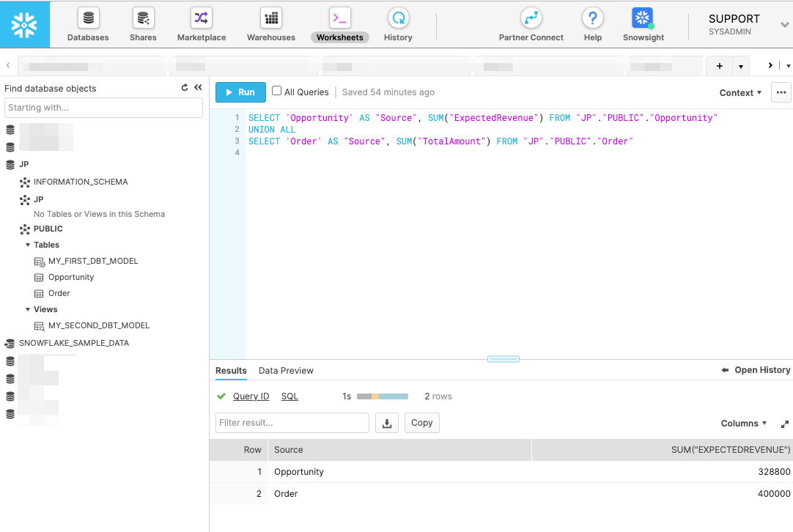Image resolution: width=793 pixels, height=532 pixels.
Task: Collapse the Tables node
Action: click(28, 245)
